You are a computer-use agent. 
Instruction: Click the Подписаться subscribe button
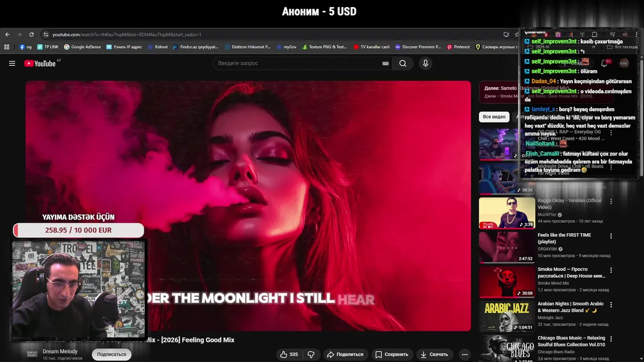(112, 354)
